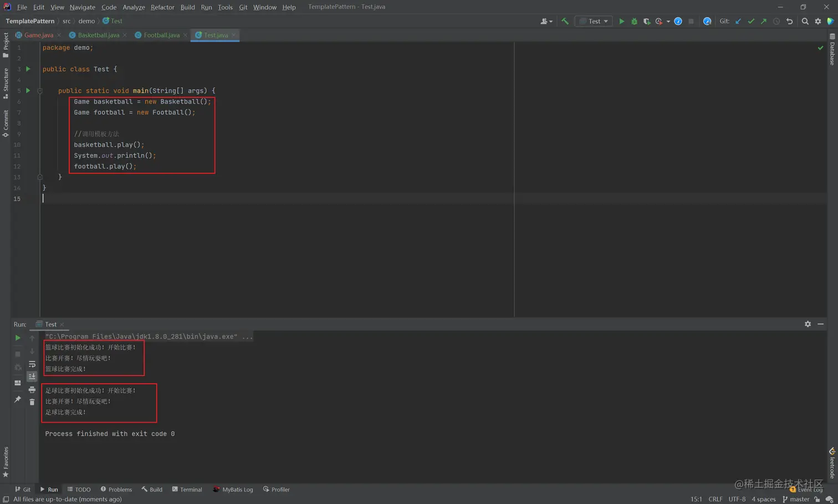
Task: Stop process in the Run panel
Action: (x=18, y=354)
